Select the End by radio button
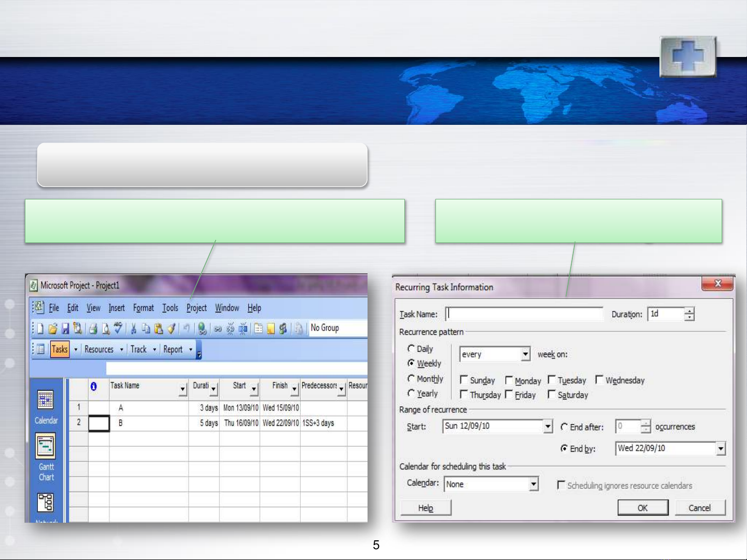The height and width of the screenshot is (560, 747). tap(564, 448)
